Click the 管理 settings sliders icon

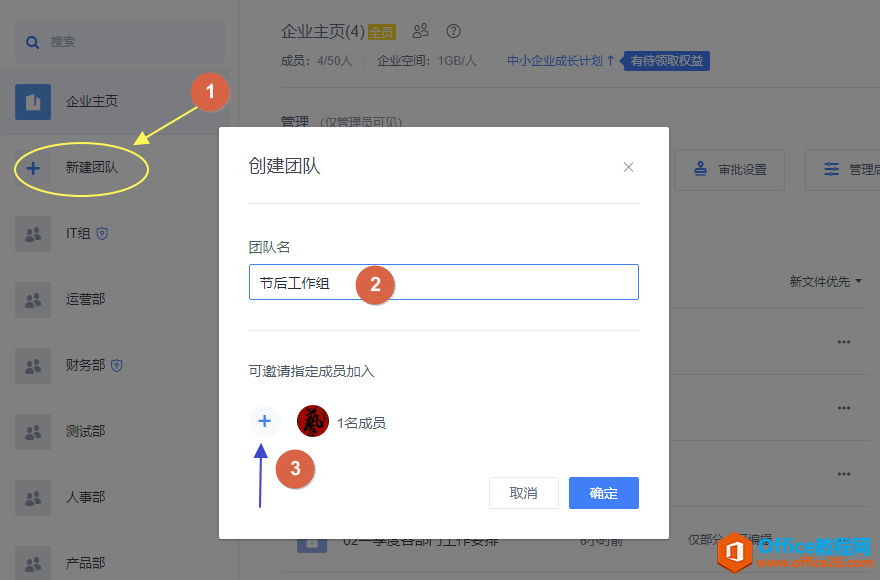(x=831, y=169)
